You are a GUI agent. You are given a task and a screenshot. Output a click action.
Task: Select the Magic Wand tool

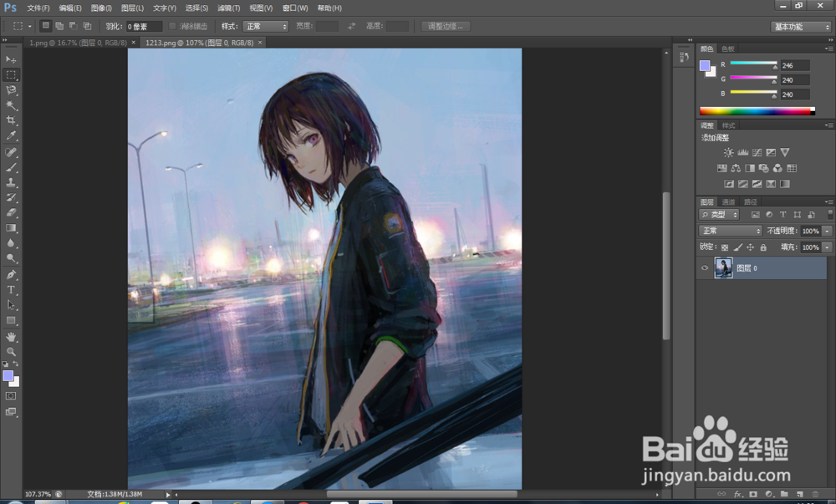11,105
